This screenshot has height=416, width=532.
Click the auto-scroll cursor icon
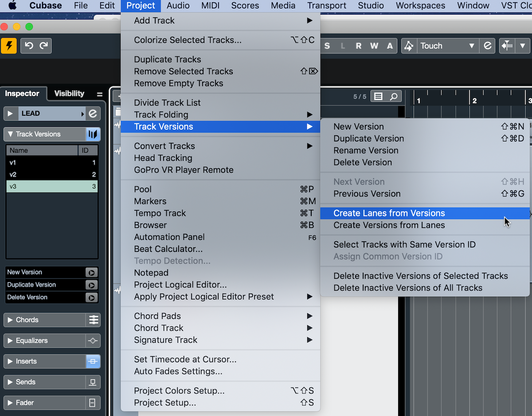(506, 46)
